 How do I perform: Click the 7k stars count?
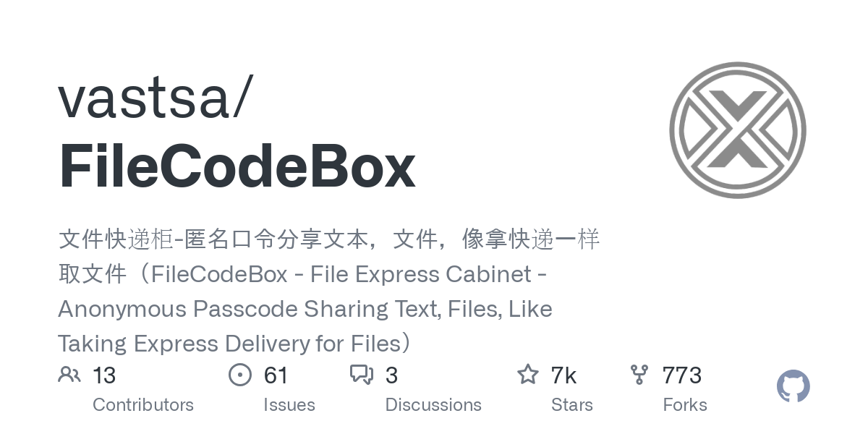(x=563, y=375)
